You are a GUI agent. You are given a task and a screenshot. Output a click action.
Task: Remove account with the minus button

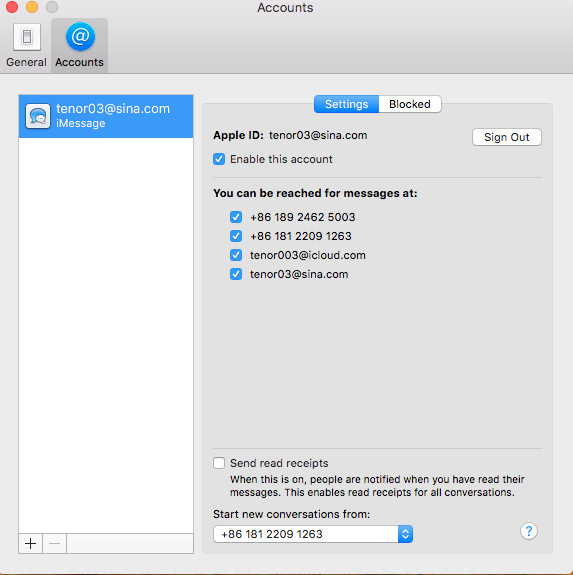click(55, 543)
